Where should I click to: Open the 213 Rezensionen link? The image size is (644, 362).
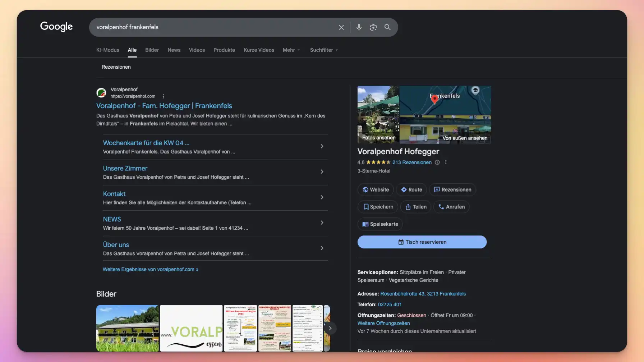point(413,162)
